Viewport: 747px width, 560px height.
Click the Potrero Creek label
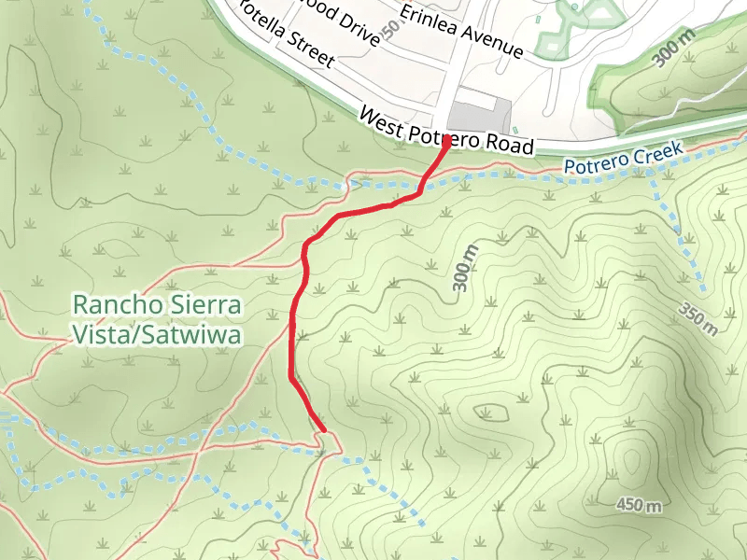[623, 159]
